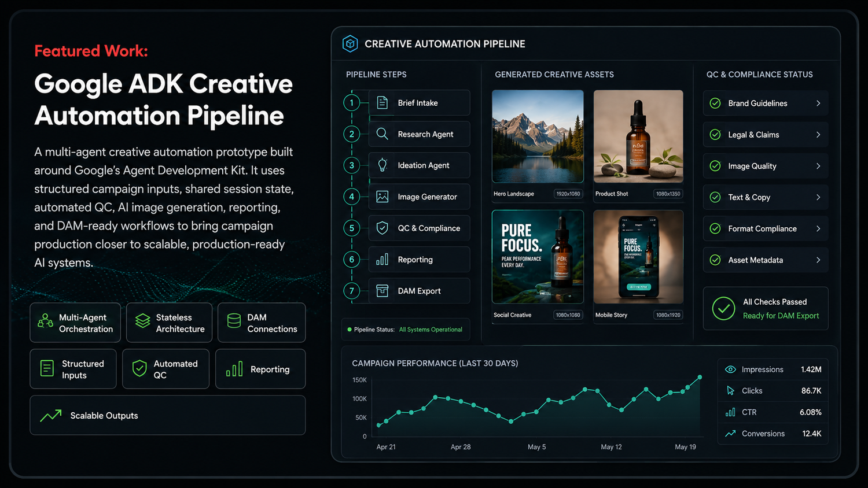Expand the Text & Copy chevron
The width and height of the screenshot is (868, 488).
[818, 197]
